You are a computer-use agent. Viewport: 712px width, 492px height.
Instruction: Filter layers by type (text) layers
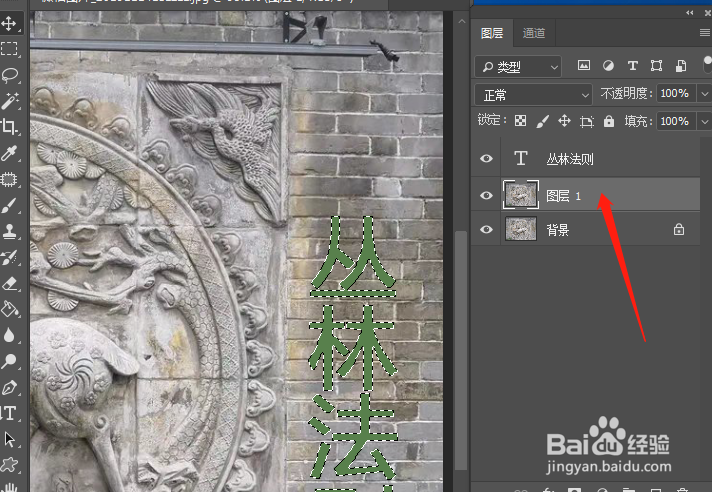(x=633, y=66)
